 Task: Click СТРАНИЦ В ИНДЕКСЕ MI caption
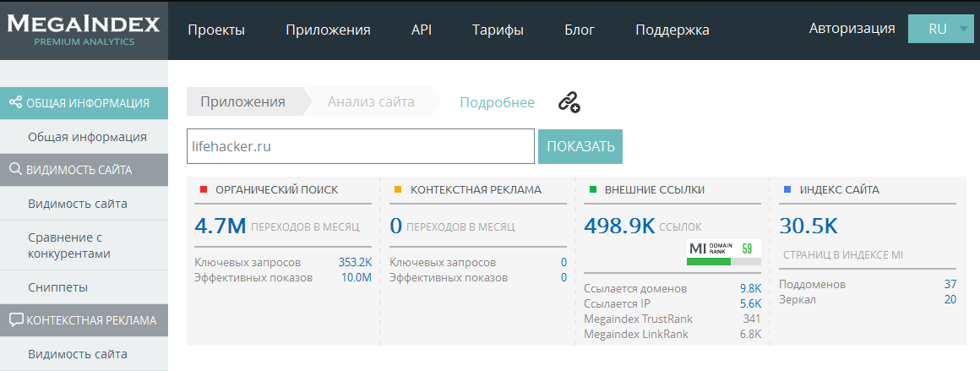click(843, 255)
